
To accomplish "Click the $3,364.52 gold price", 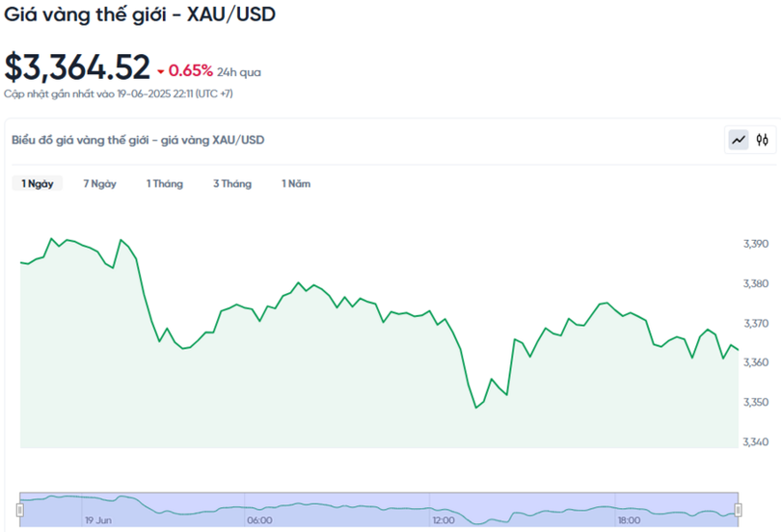I will tap(77, 67).
